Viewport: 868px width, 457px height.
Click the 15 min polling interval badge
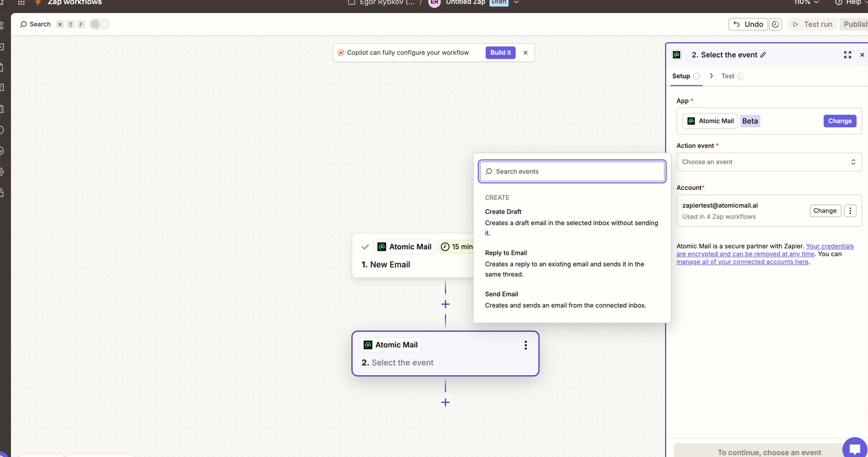coord(457,247)
